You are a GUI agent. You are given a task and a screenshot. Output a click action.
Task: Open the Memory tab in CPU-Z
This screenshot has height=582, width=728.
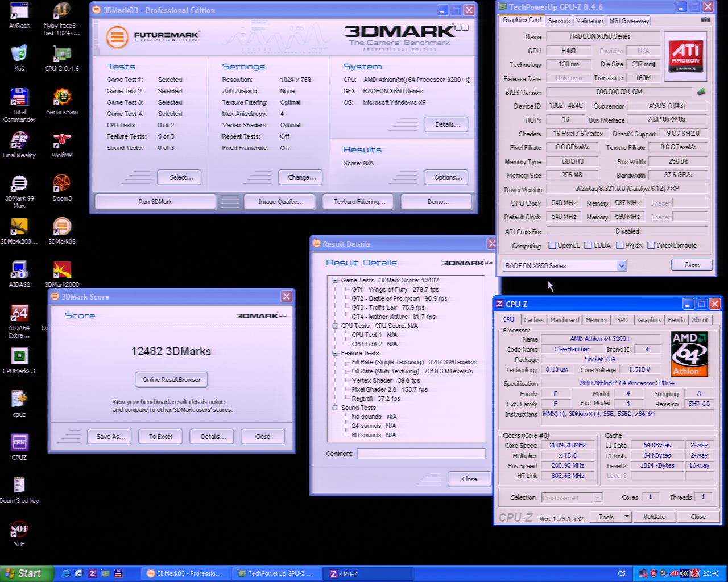point(596,320)
